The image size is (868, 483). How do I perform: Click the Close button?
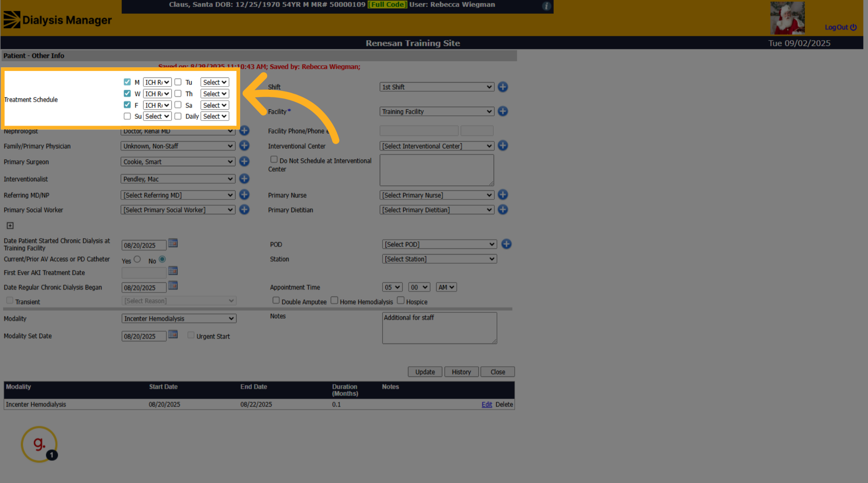point(498,372)
